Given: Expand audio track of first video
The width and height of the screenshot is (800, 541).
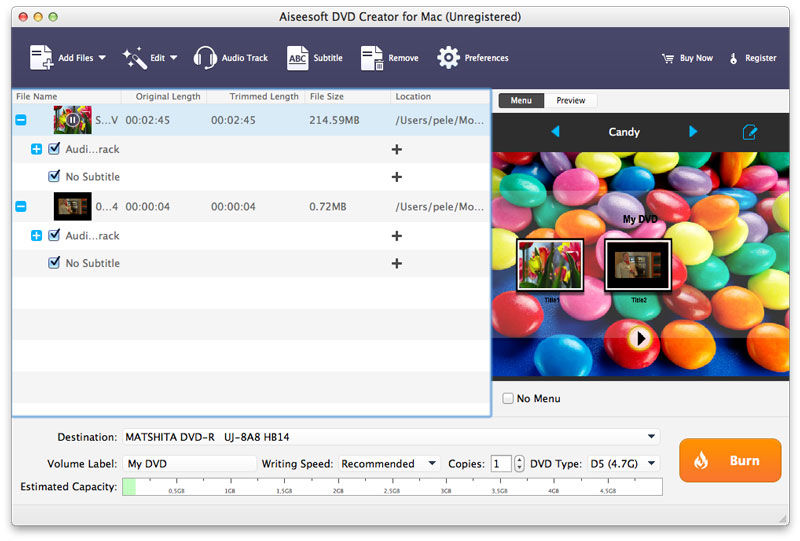Looking at the screenshot, I should [x=36, y=149].
